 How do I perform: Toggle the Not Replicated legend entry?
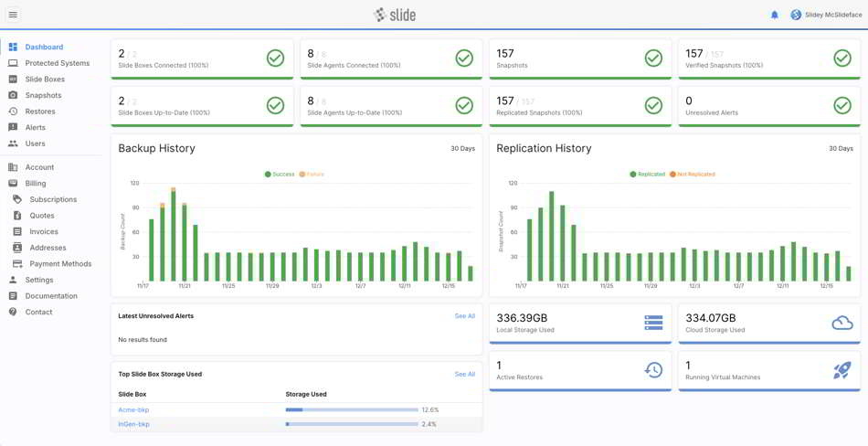point(692,174)
